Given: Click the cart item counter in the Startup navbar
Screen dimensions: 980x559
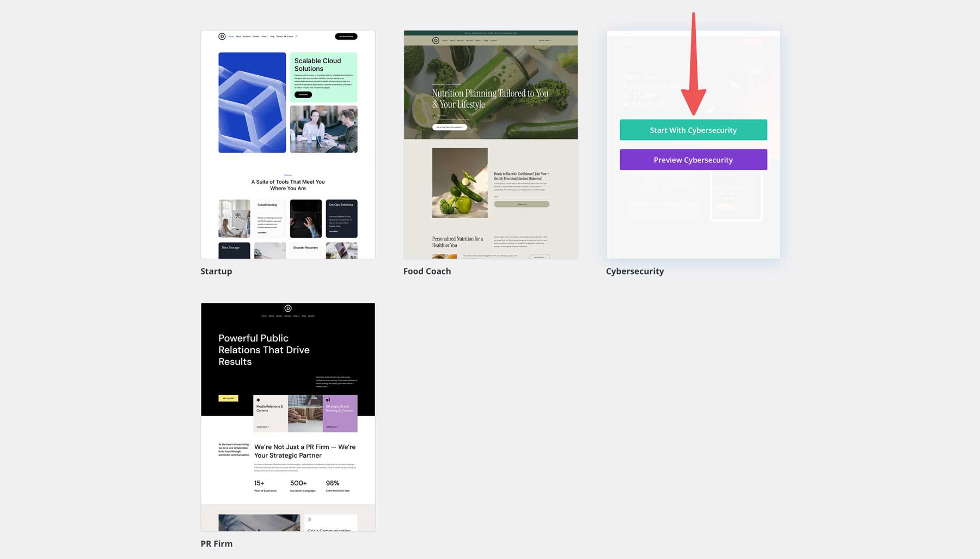Looking at the screenshot, I should pyautogui.click(x=290, y=36).
